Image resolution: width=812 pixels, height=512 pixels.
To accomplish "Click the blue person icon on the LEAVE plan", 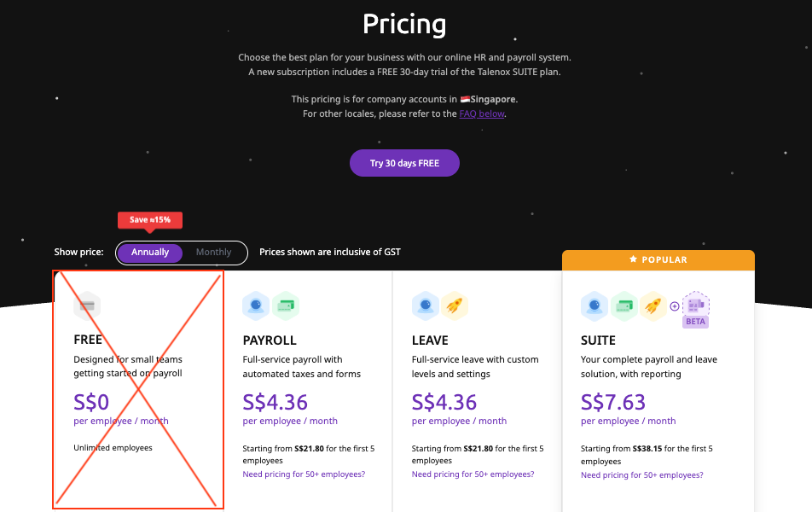I will [x=426, y=305].
